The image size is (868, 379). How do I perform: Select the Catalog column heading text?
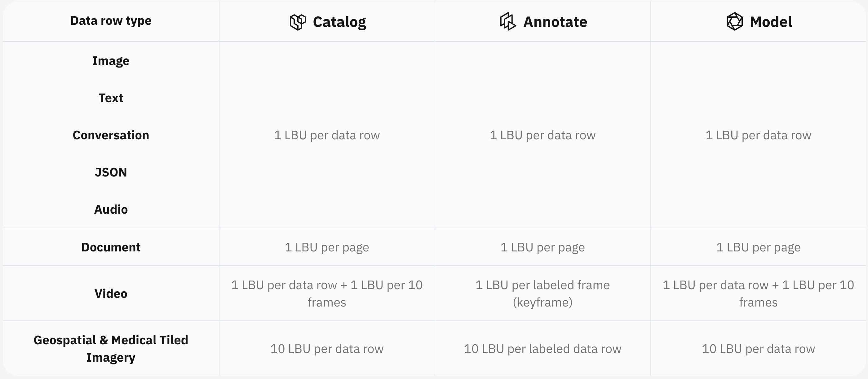coord(339,22)
